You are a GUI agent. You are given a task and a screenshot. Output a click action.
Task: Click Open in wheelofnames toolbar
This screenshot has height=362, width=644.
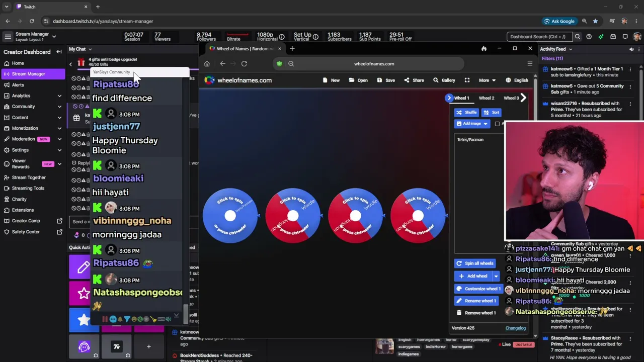(359, 80)
